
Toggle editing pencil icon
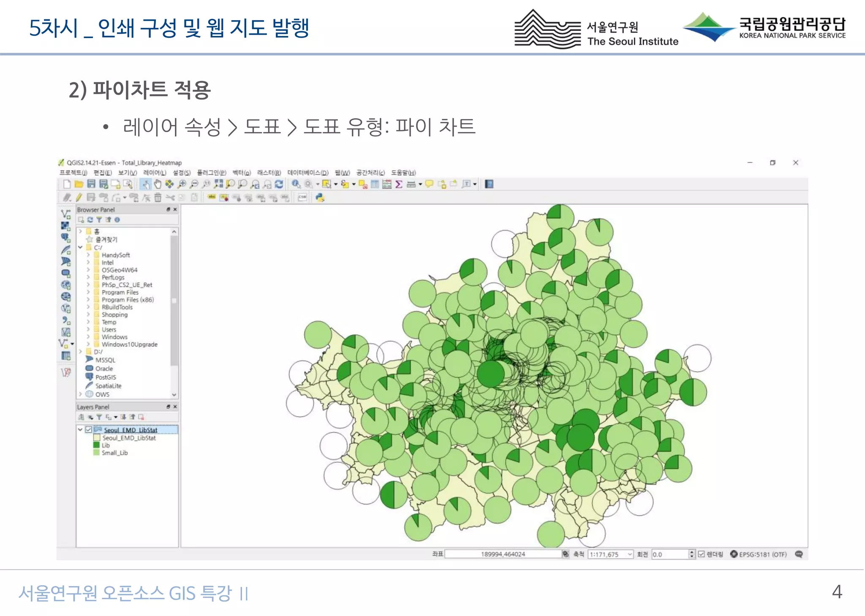tap(79, 198)
